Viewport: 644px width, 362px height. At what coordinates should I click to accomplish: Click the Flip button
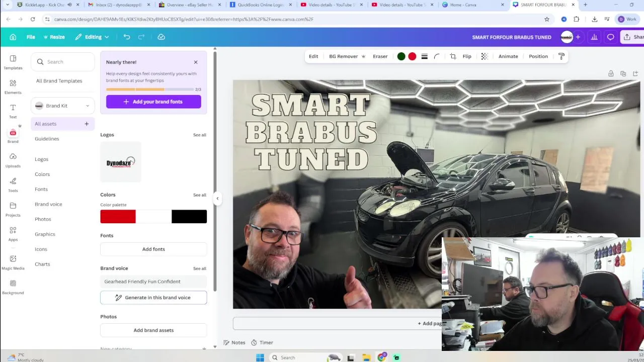pyautogui.click(x=467, y=56)
